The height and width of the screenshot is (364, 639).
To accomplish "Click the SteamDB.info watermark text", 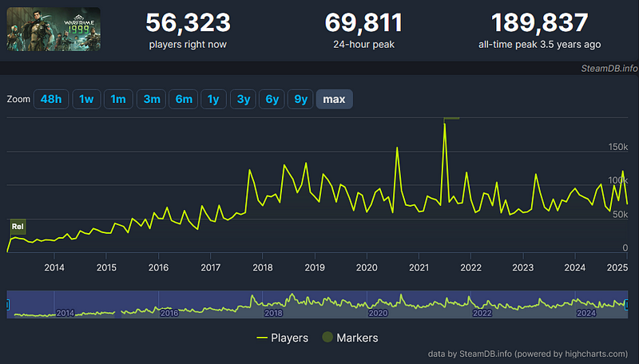I will pyautogui.click(x=609, y=69).
